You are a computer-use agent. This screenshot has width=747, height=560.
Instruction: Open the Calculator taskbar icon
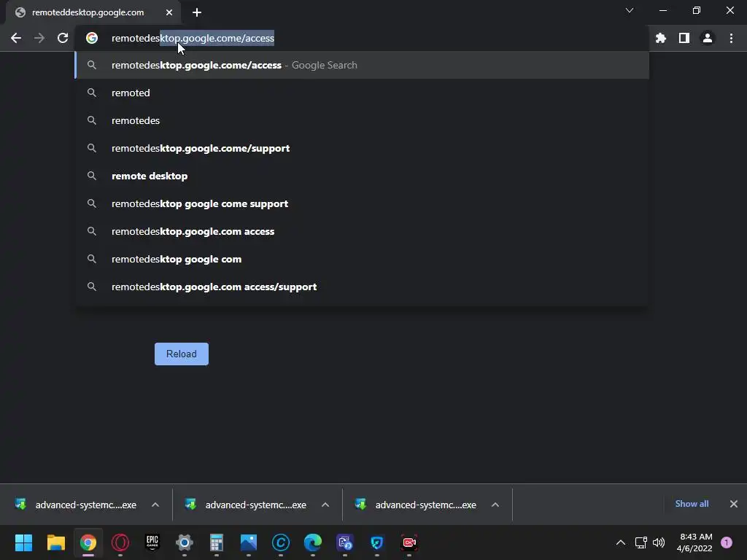click(216, 542)
